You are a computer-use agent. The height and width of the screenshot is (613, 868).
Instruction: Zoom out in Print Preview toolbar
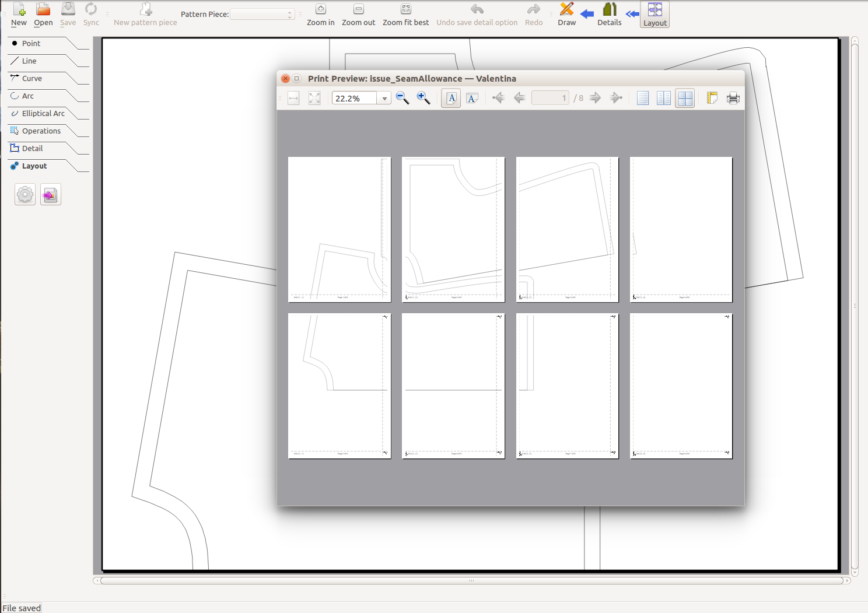tap(402, 99)
